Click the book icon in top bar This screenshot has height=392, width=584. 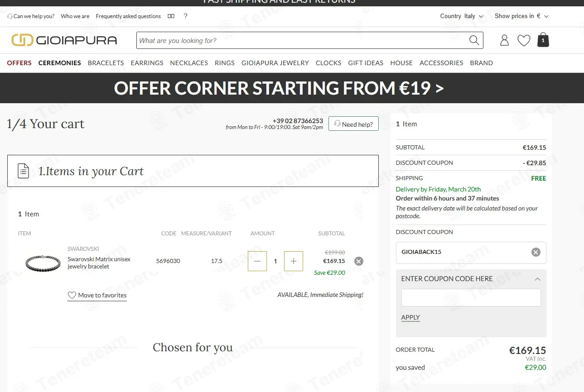[x=171, y=16]
